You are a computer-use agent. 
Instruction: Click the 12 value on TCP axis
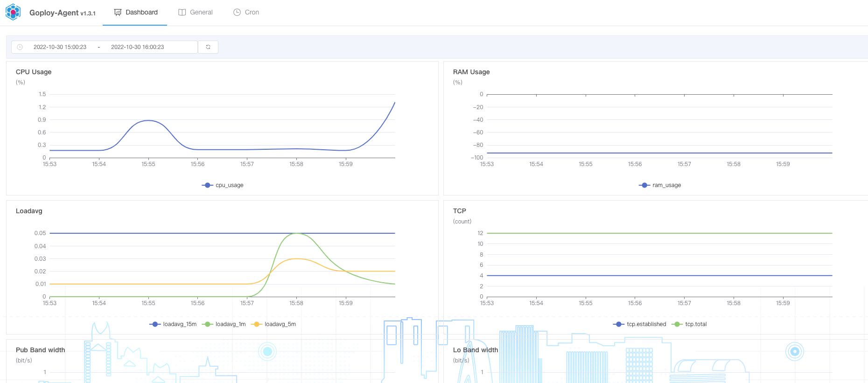pos(480,233)
